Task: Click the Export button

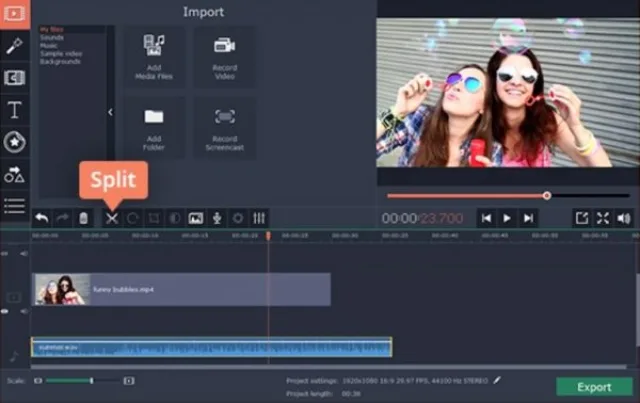Action: tap(594, 387)
